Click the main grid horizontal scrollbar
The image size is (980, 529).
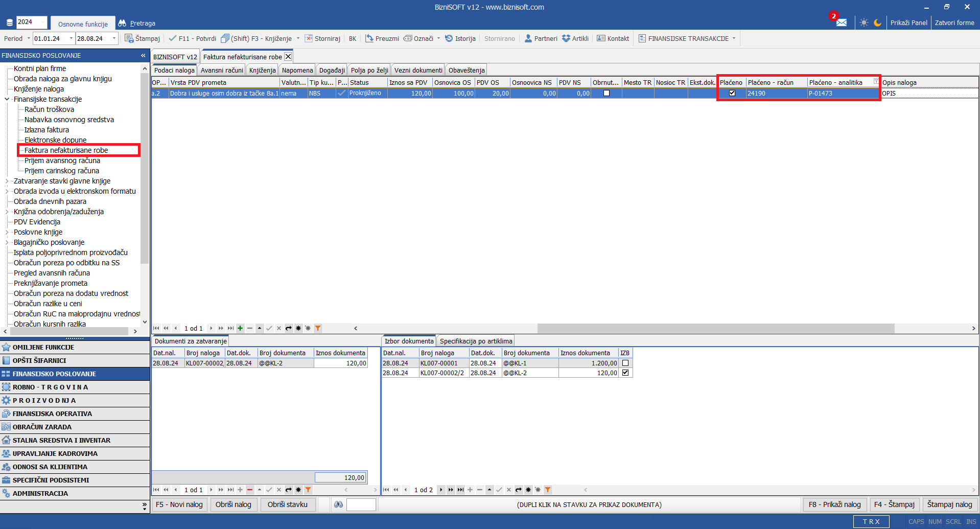715,328
